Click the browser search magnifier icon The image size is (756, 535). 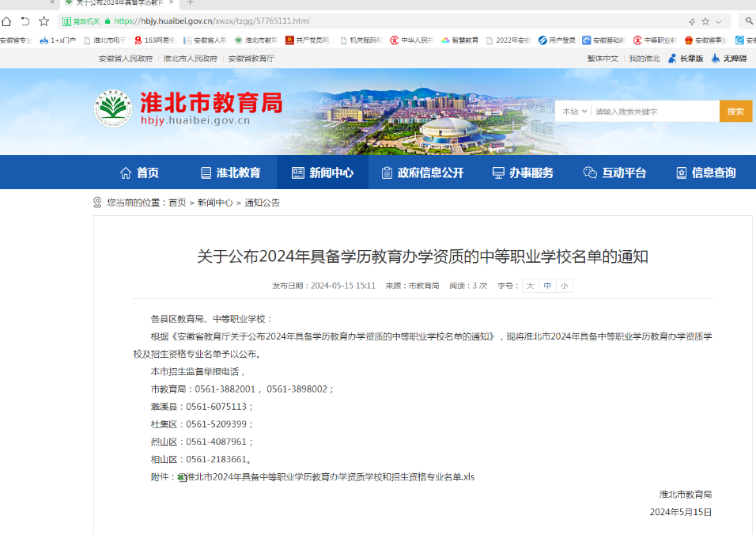pos(748,21)
